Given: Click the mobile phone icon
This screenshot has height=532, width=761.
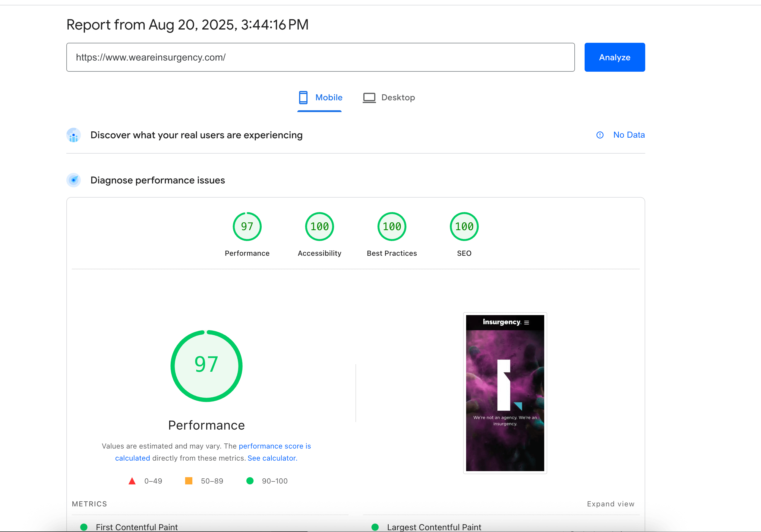Looking at the screenshot, I should [303, 97].
